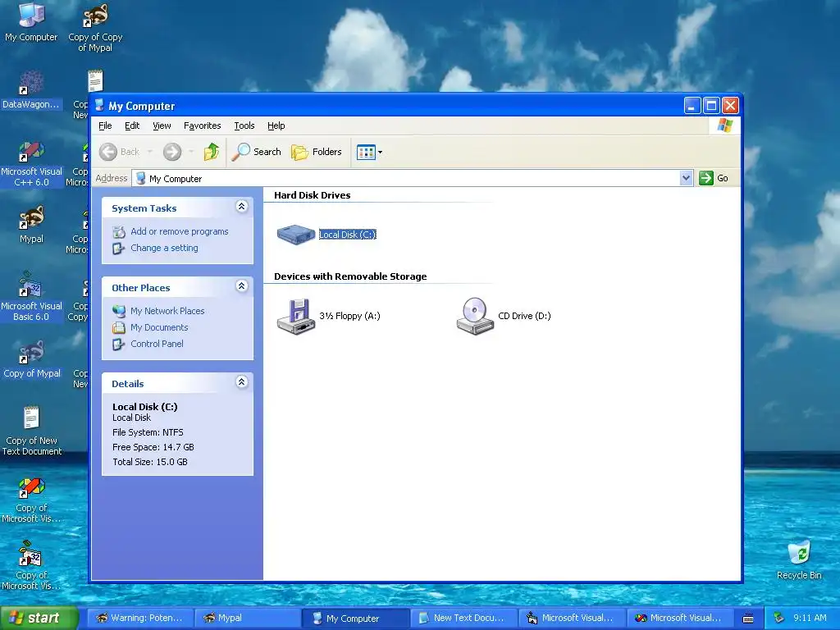840x630 pixels.
Task: Click the Hard Disk Drives group header
Action: click(x=313, y=195)
